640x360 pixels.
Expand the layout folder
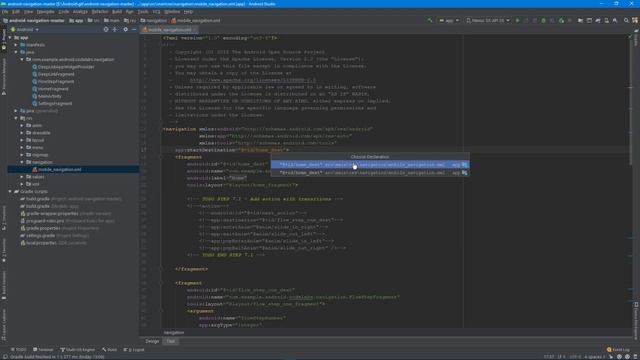click(x=22, y=140)
